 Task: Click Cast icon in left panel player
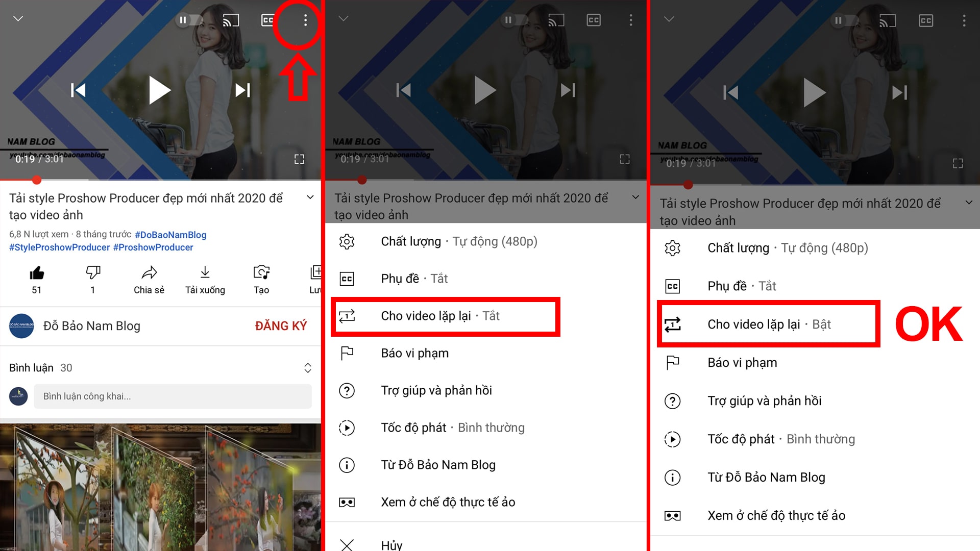(x=231, y=20)
